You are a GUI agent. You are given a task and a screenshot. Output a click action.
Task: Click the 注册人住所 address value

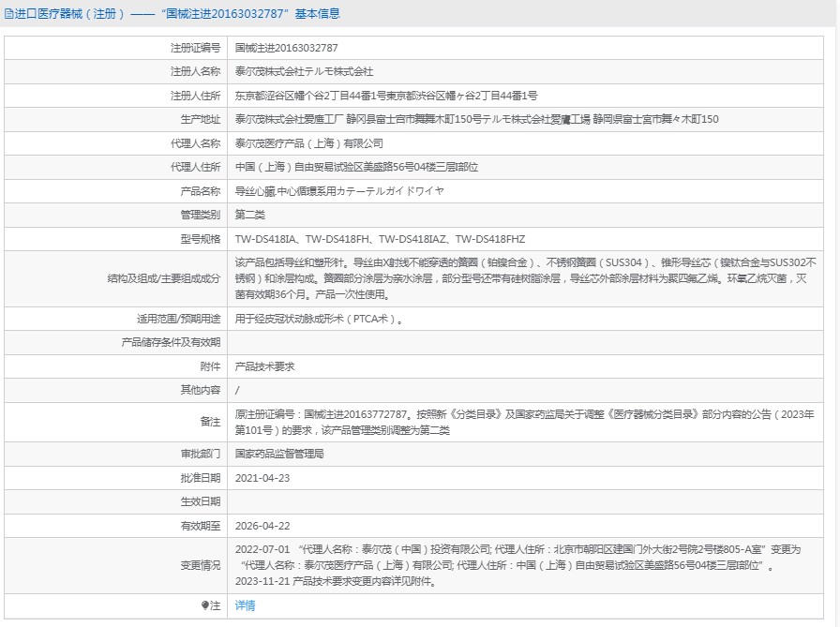385,96
